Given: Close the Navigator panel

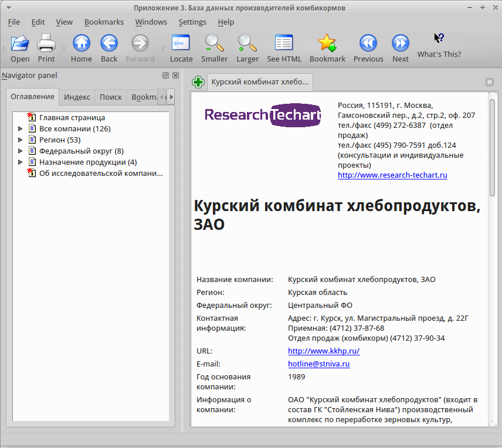Looking at the screenshot, I should tap(175, 75).
